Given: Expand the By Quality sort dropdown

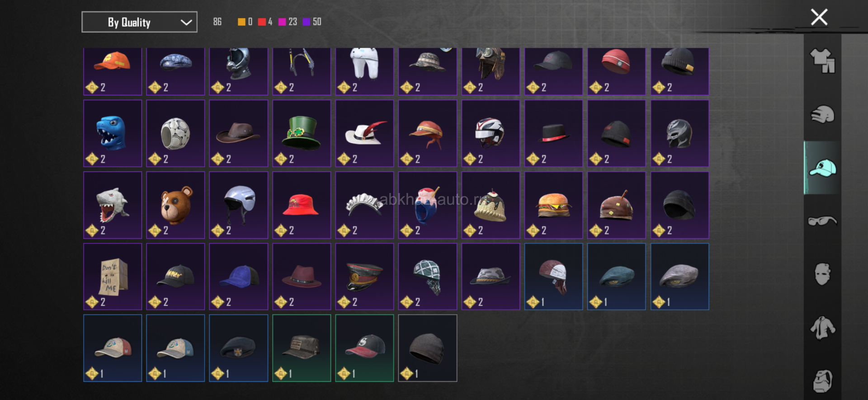Looking at the screenshot, I should (139, 22).
